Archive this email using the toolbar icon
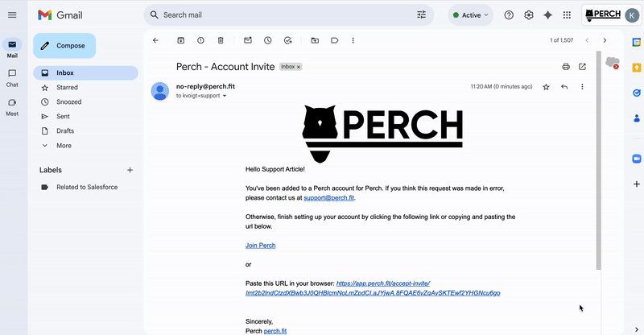Image resolution: width=644 pixels, height=335 pixels. (x=180, y=40)
